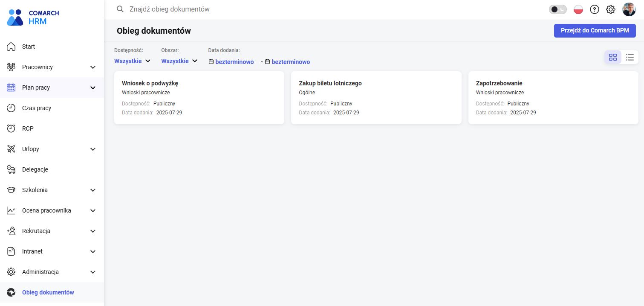Viewport: 644px width, 306px height.
Task: Open the Dostępność filter dropdown
Action: coord(133,61)
